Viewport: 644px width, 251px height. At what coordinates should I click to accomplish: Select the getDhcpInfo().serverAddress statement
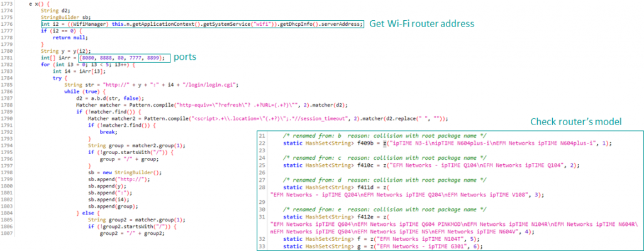[x=202, y=24]
